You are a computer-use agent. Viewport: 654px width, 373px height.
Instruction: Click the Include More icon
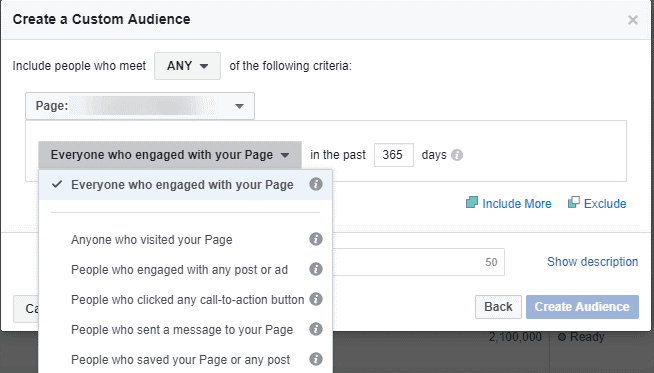(472, 202)
